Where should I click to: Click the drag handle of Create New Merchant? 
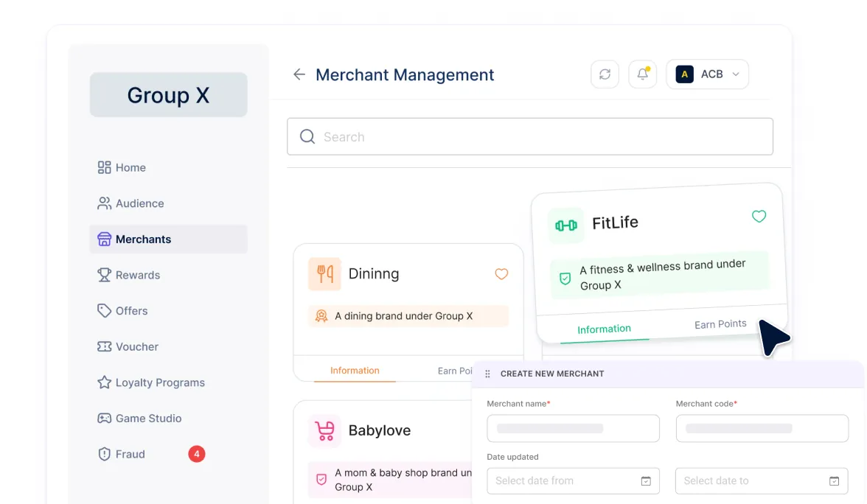coord(487,374)
